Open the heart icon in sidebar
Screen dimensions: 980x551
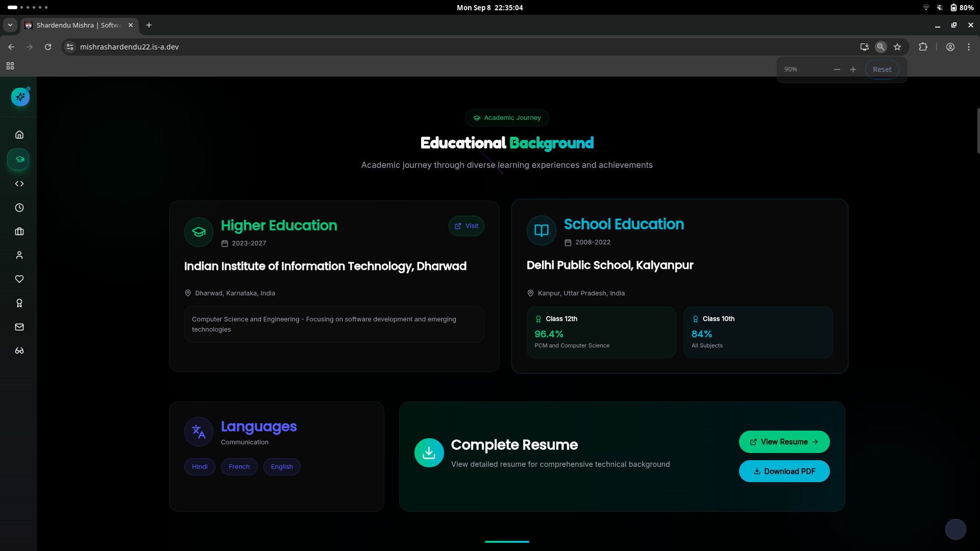click(x=19, y=279)
